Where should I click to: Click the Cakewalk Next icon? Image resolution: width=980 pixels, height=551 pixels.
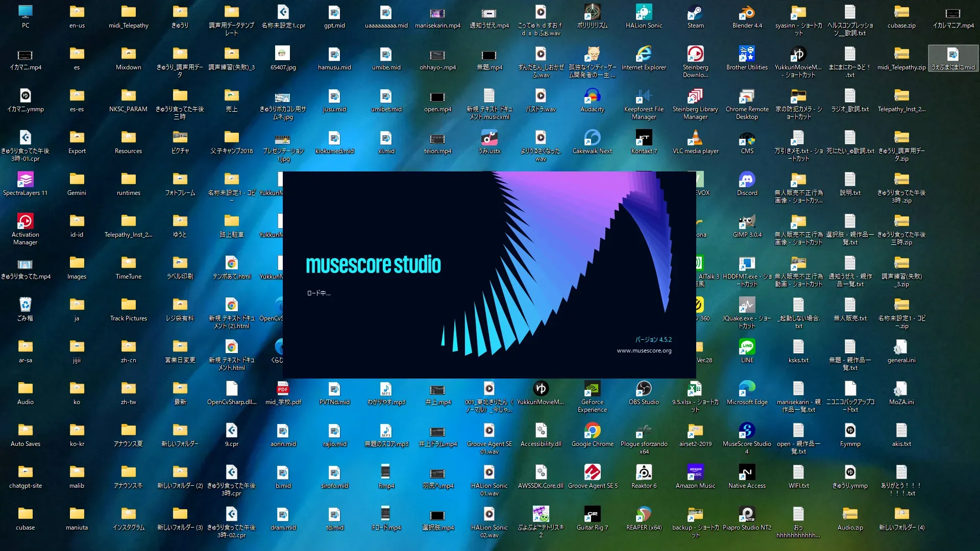pyautogui.click(x=592, y=138)
